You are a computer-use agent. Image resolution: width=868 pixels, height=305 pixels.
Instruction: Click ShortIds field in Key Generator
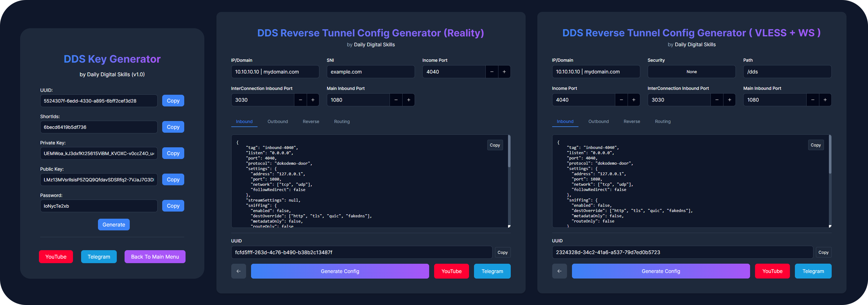pyautogui.click(x=99, y=127)
